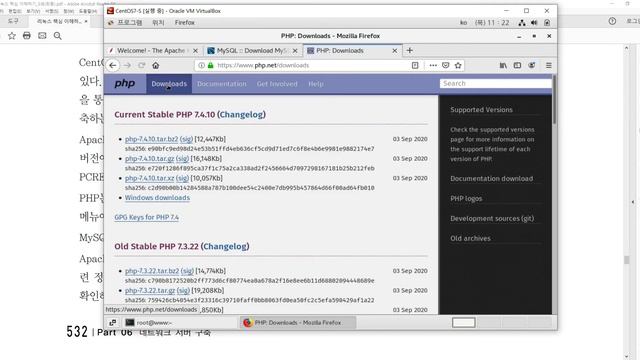640x360 pixels.
Task: Close the MySQL Download tab
Action: 295,51
